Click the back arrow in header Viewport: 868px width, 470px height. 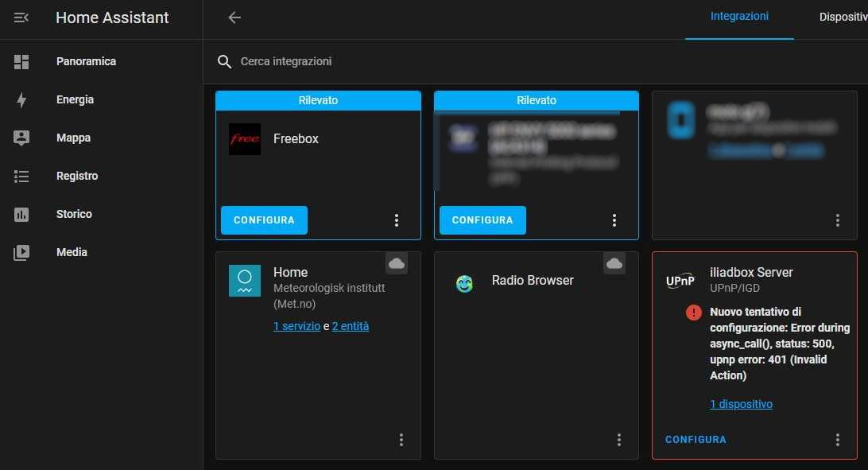click(234, 17)
